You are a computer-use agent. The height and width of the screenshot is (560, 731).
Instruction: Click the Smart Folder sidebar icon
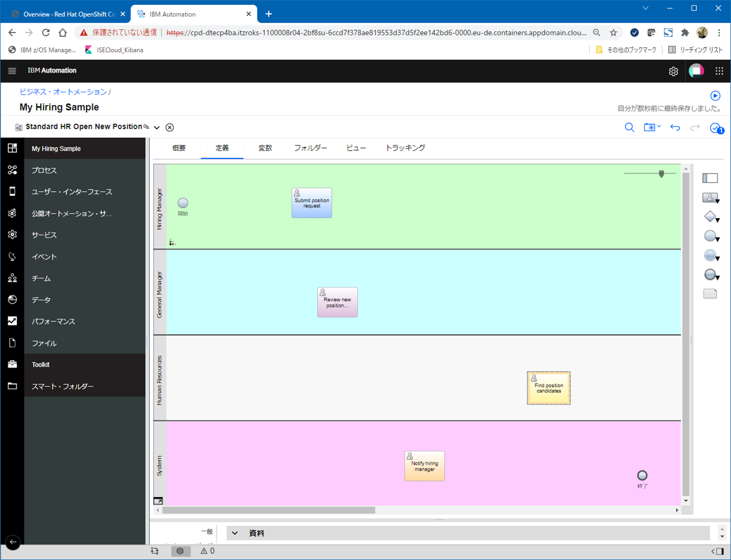(x=12, y=386)
